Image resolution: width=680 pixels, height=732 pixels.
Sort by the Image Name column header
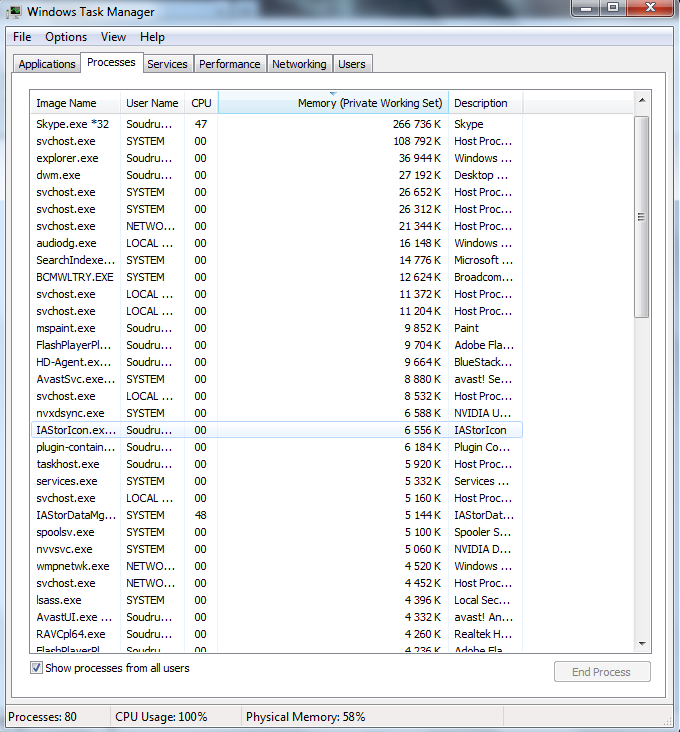tap(66, 103)
